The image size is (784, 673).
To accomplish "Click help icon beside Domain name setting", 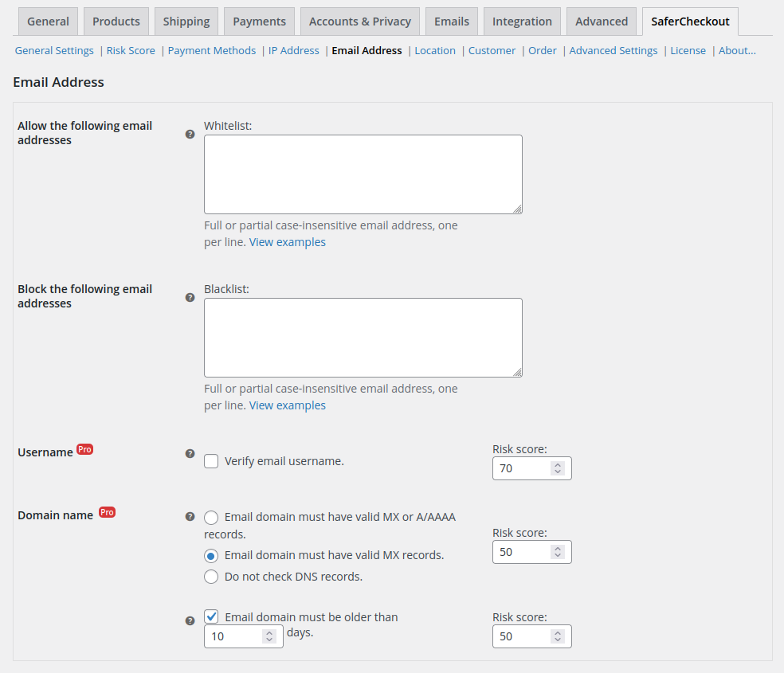I will 190,517.
